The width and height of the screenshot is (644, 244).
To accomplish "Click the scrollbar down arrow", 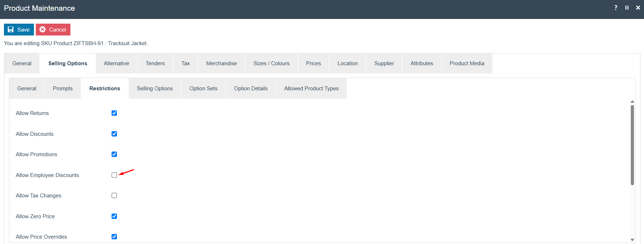I will 632,240.
